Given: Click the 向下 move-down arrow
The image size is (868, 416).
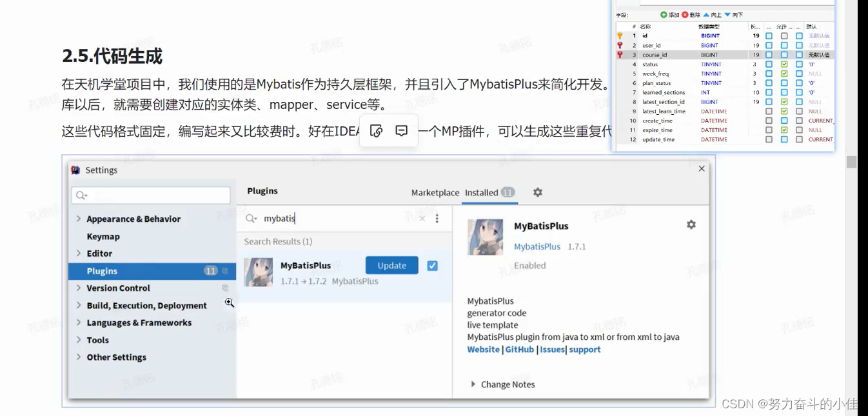Looking at the screenshot, I should [x=727, y=15].
